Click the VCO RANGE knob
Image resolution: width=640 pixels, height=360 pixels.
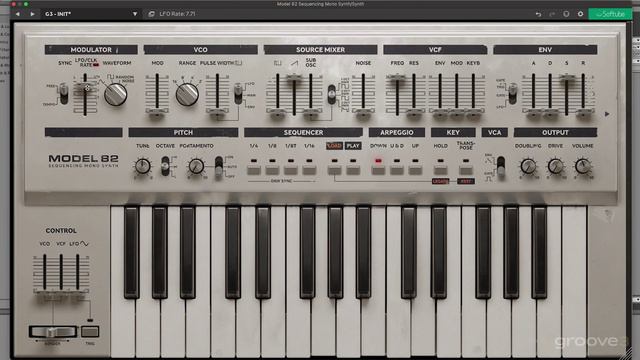point(187,95)
